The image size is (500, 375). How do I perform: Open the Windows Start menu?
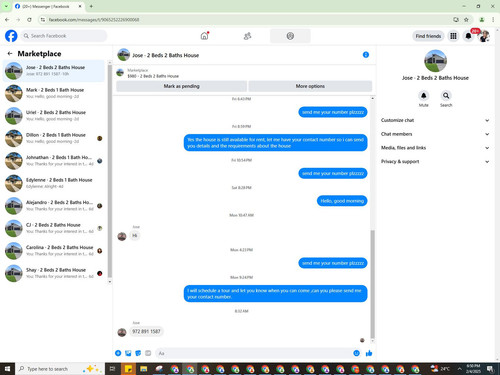(x=7, y=369)
